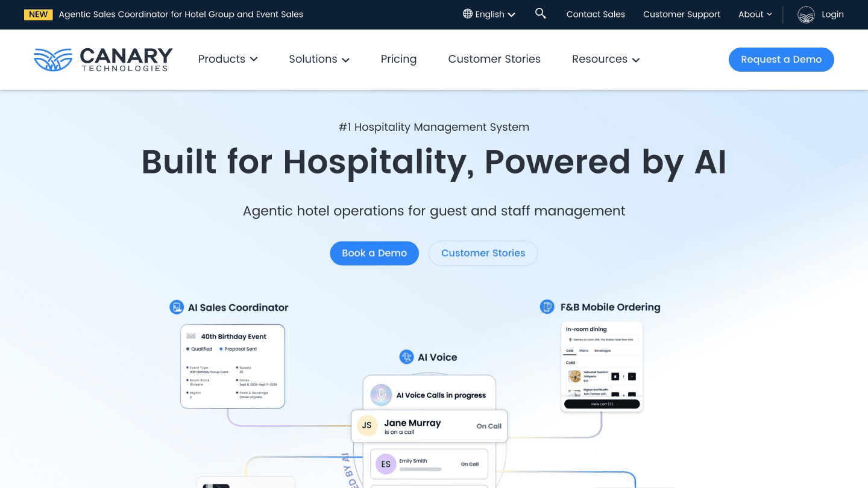Go to Contact Sales
This screenshot has width=868, height=488.
click(x=596, y=14)
